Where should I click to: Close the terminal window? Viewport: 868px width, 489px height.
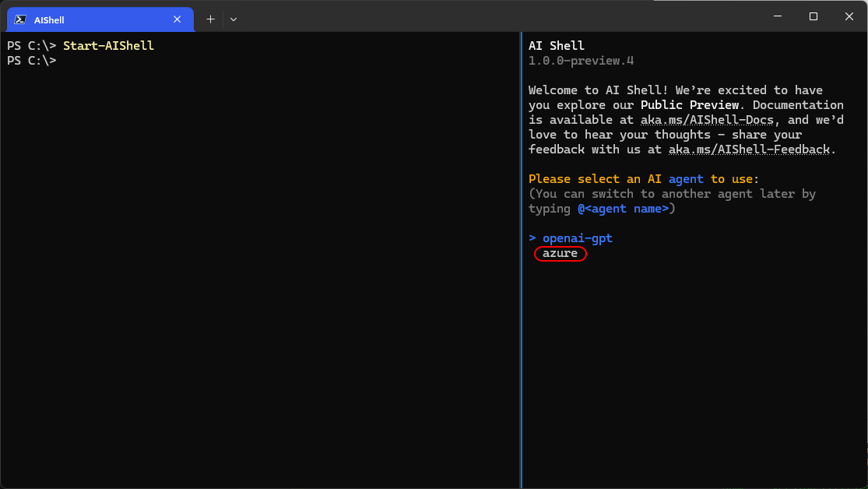tap(849, 16)
